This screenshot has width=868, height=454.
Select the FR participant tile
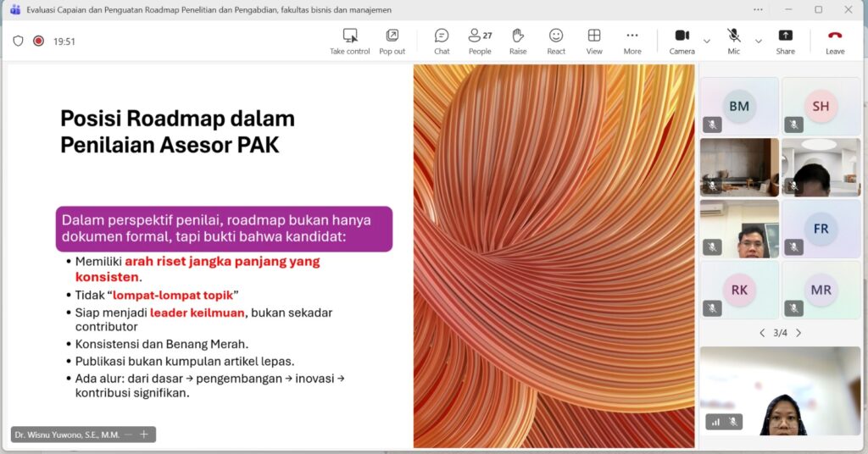pyautogui.click(x=821, y=229)
